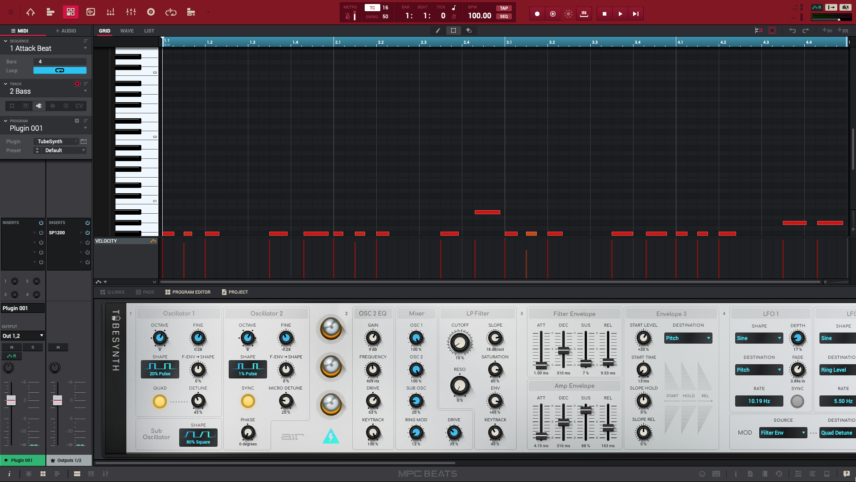The image size is (856, 482).
Task: Stop playback with the Stop button
Action: (x=604, y=14)
